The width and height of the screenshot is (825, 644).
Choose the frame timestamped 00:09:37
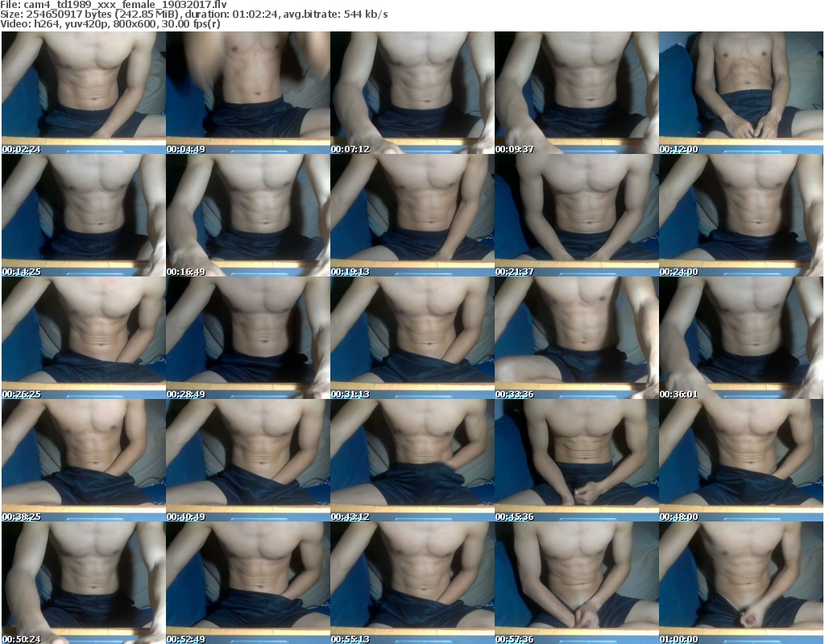click(x=577, y=93)
